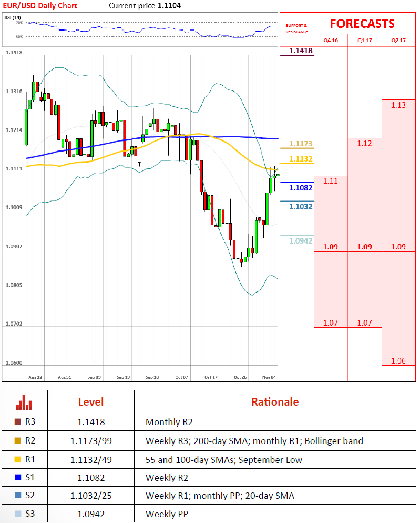Viewport: 420px width, 523px height.
Task: Click the Level column header
Action: point(91,402)
